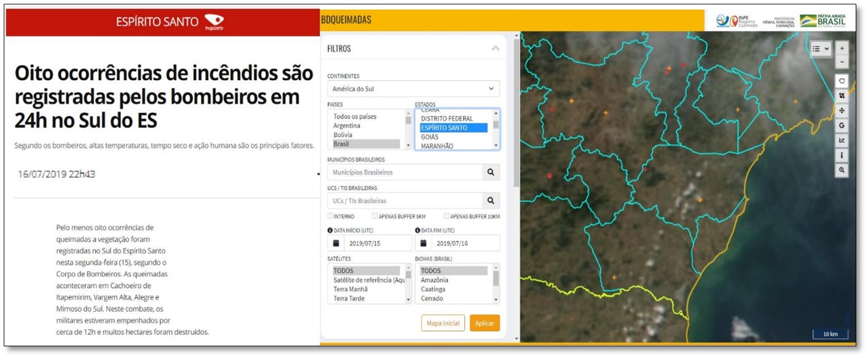Screen dimensions: 868x358
Task: Enable Apenas Buffer 5km checkbox
Action: point(375,216)
